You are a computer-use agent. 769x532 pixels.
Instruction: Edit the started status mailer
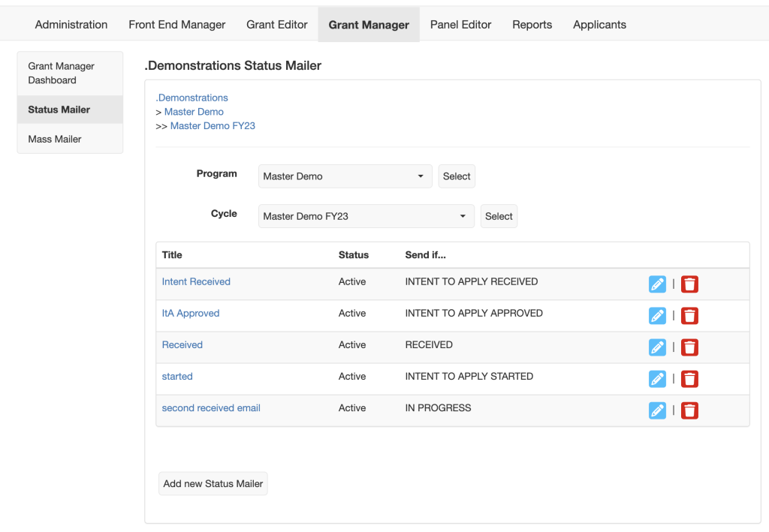pos(657,378)
